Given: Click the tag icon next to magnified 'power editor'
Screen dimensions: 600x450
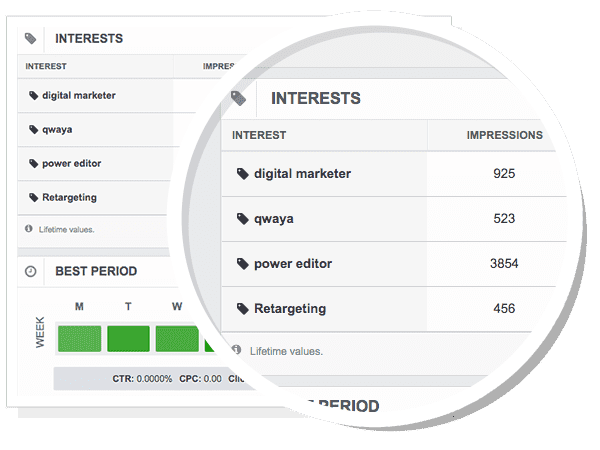Looking at the screenshot, I should coord(242,264).
